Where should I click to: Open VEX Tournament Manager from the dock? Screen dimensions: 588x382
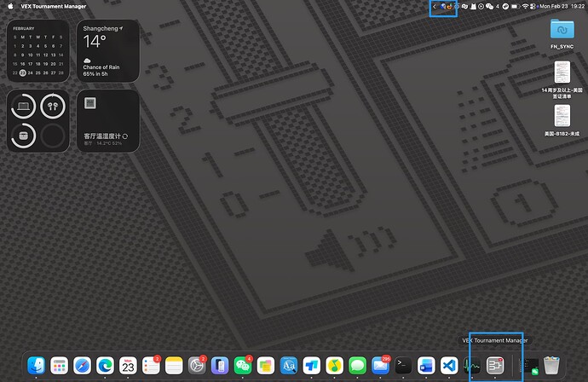pos(495,365)
